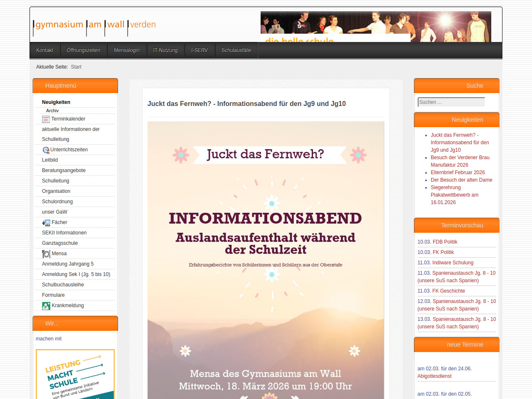
Task: Click the Mensa plate and cutlery icon
Action: coord(46,254)
